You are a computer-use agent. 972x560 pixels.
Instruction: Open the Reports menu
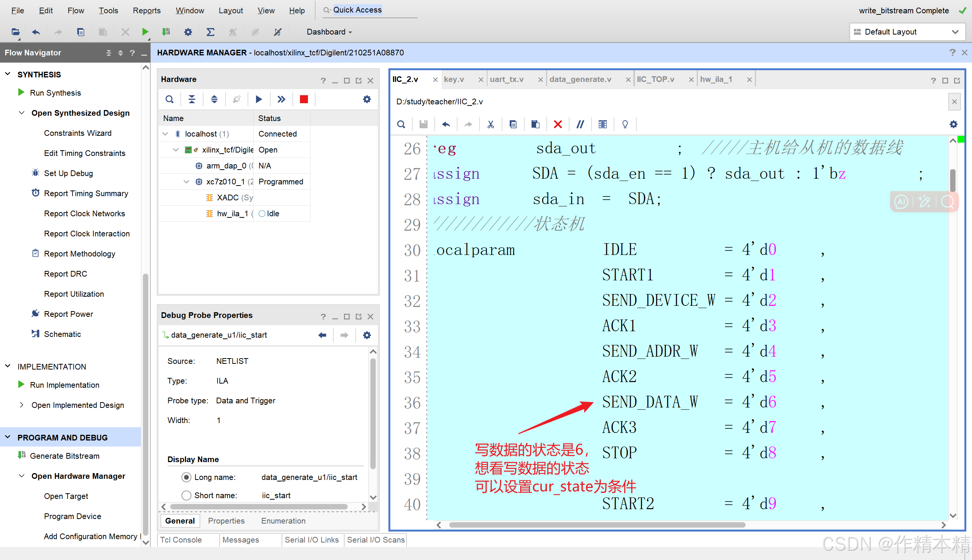point(147,10)
